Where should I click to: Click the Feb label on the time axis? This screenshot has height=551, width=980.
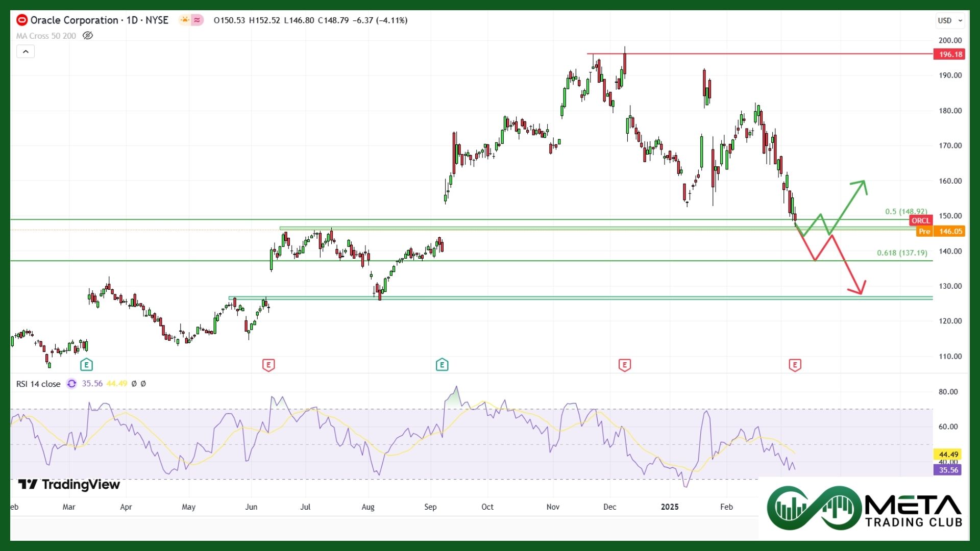(x=726, y=507)
